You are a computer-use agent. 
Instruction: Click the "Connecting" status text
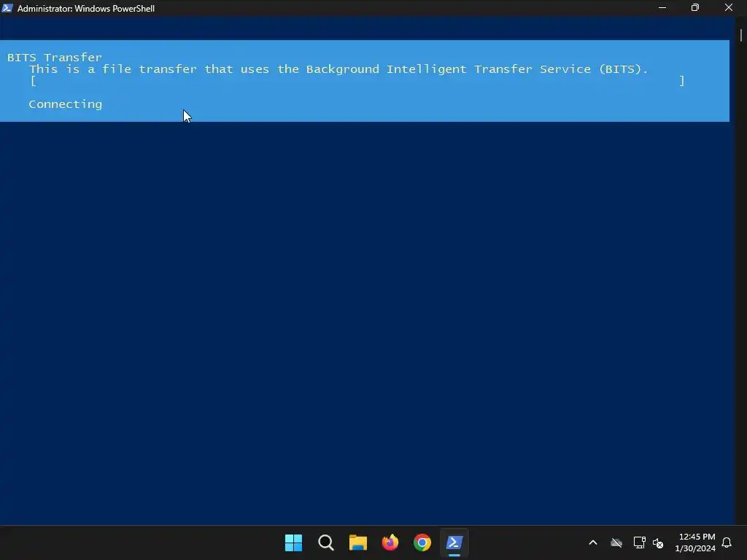coord(65,104)
